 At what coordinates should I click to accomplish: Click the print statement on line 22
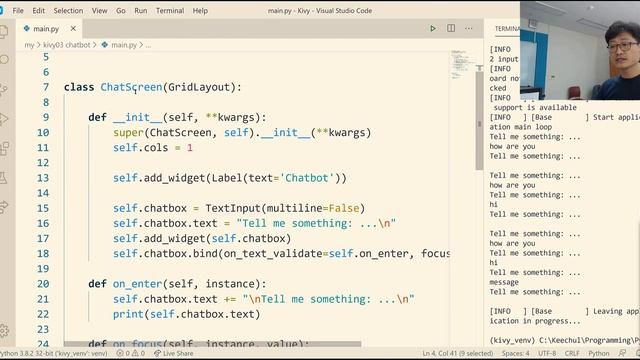pos(187,314)
